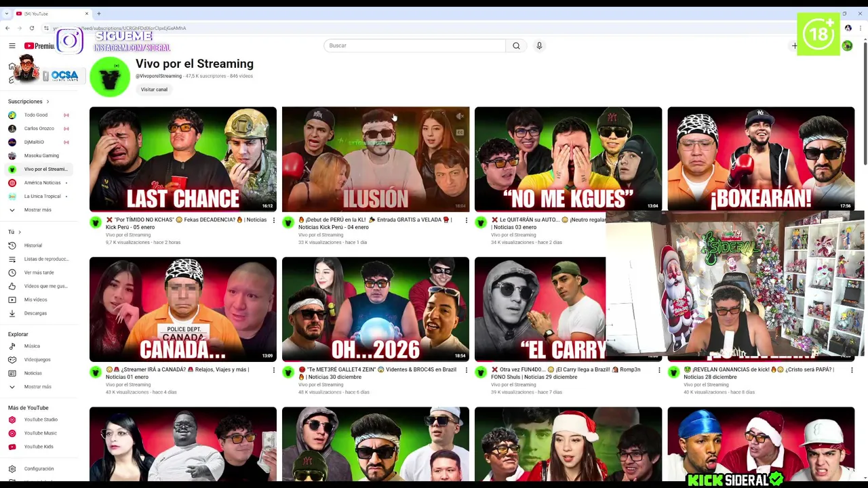Play the ILUSIÓN video thumbnail

coord(376,159)
